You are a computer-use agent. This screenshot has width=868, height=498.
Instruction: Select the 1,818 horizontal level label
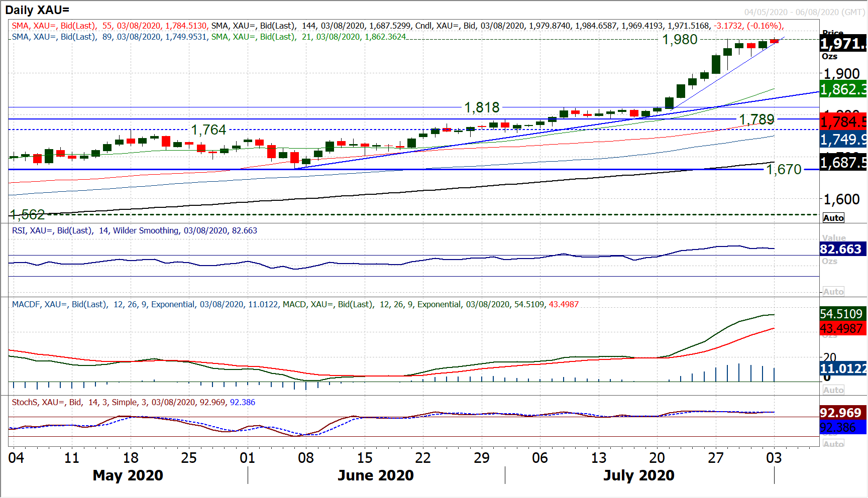(481, 107)
